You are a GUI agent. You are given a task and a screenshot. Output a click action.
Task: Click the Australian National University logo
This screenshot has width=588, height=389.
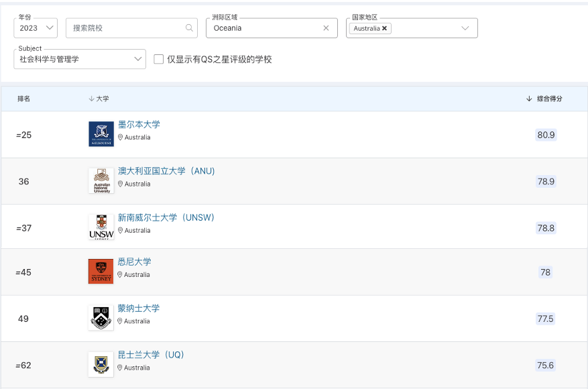point(101,180)
